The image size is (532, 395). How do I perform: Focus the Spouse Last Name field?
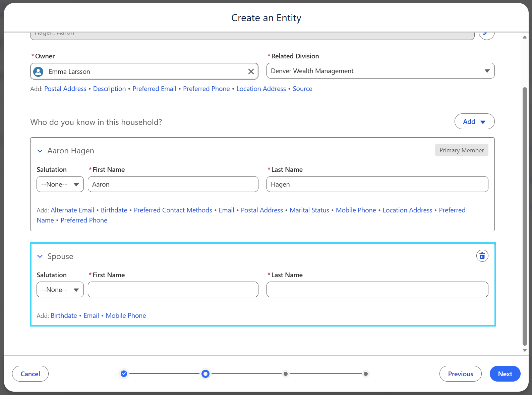377,290
